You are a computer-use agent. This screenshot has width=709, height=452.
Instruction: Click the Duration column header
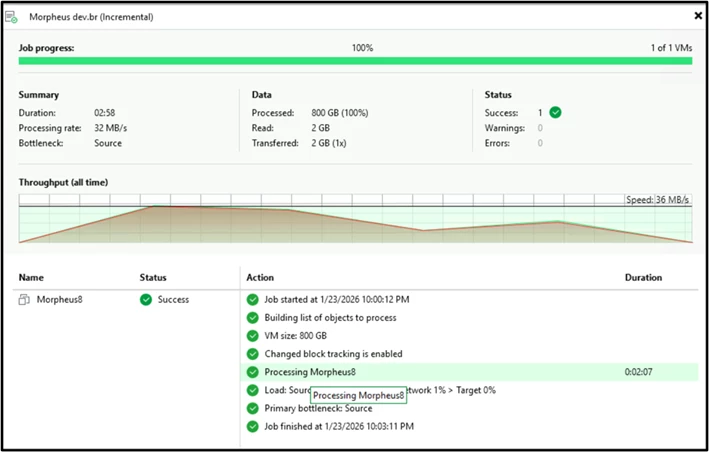coord(643,278)
